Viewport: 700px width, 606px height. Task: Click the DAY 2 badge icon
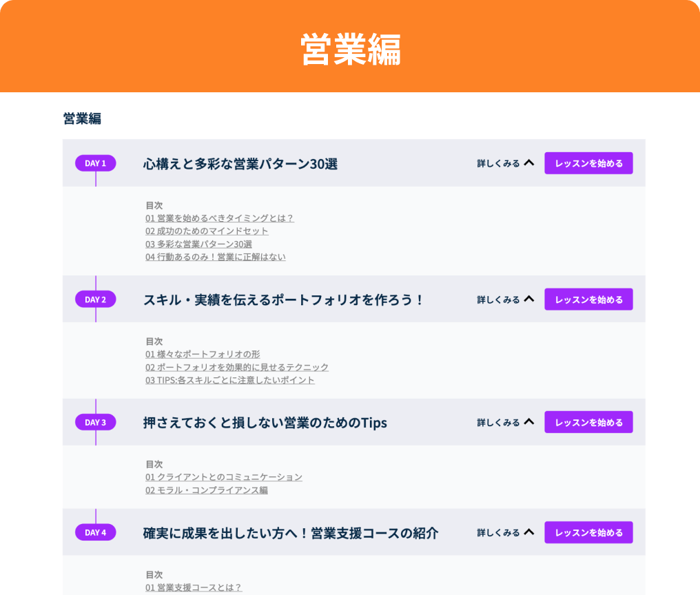pos(95,300)
